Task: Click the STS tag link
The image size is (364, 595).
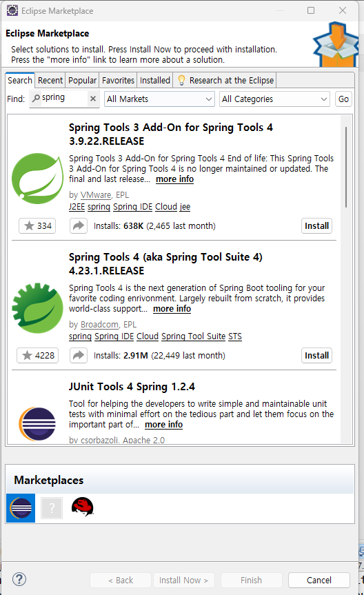Action: click(x=235, y=336)
